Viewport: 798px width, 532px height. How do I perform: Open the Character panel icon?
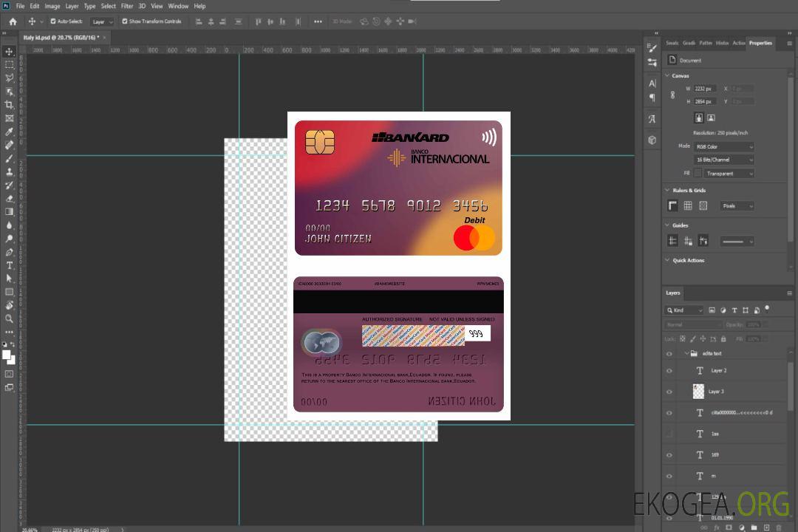pos(652,83)
